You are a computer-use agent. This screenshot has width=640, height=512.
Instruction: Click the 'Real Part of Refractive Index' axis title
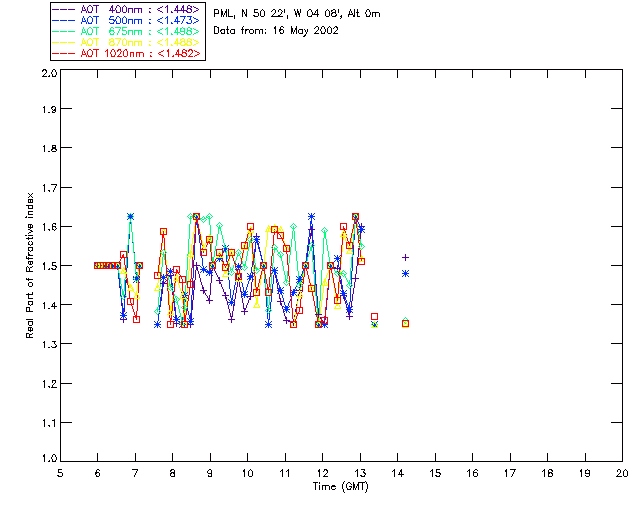click(x=32, y=264)
